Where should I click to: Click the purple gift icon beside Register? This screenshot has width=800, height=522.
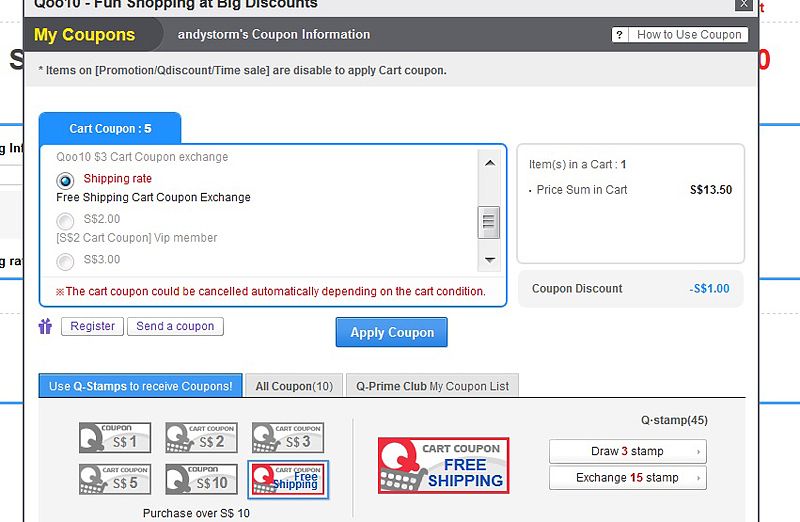[45, 326]
